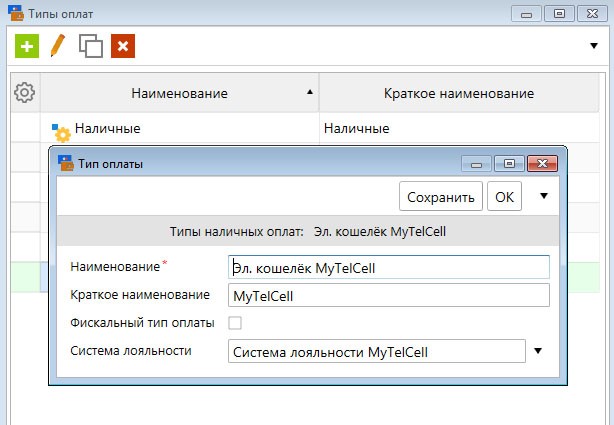Sort by the Краткое наименование column header

click(459, 93)
